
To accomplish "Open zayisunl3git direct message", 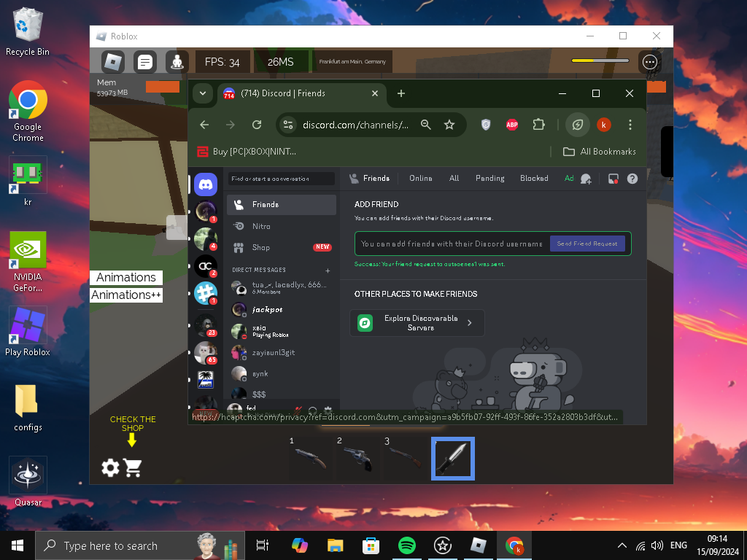I will (x=282, y=352).
